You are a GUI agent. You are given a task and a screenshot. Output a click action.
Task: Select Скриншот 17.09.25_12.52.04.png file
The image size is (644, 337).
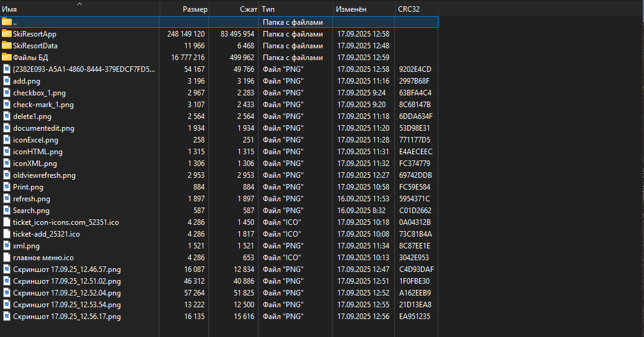click(x=66, y=292)
